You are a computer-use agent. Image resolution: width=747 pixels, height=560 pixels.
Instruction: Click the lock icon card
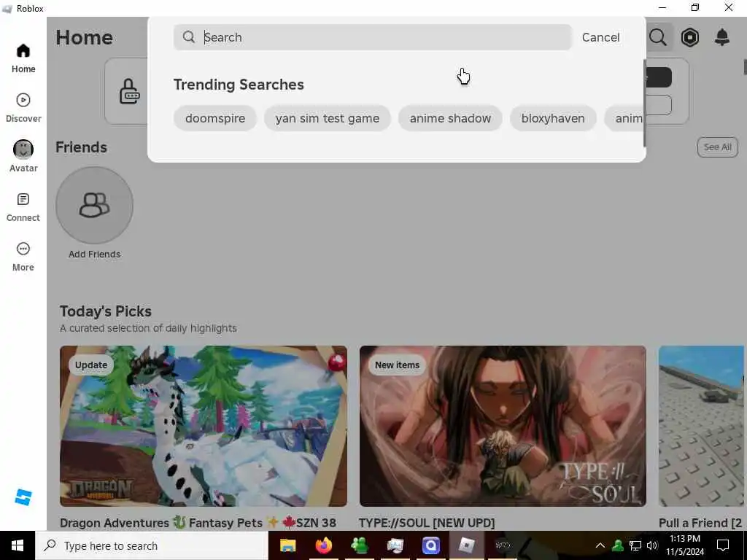point(129,91)
